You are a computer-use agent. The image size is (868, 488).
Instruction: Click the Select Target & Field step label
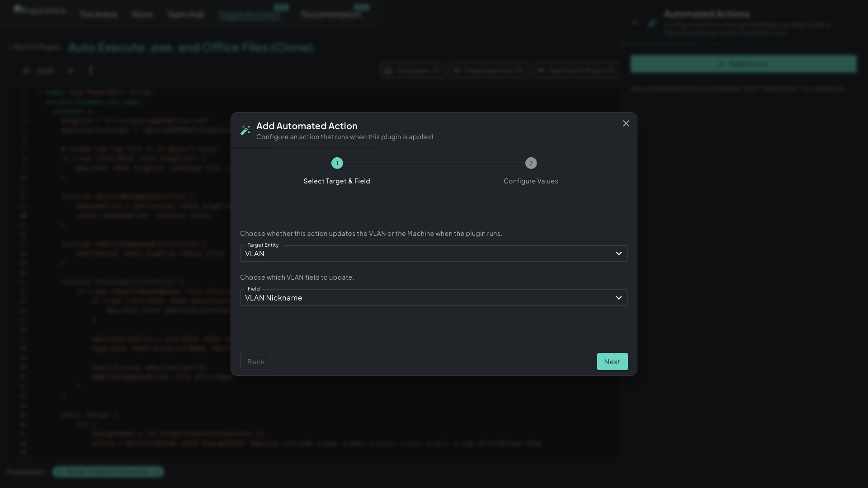[x=337, y=181]
